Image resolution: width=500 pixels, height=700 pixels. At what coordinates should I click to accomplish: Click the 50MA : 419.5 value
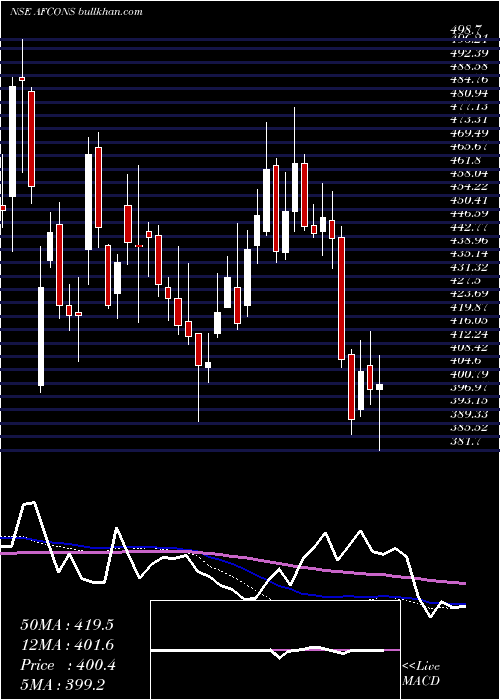[67, 625]
